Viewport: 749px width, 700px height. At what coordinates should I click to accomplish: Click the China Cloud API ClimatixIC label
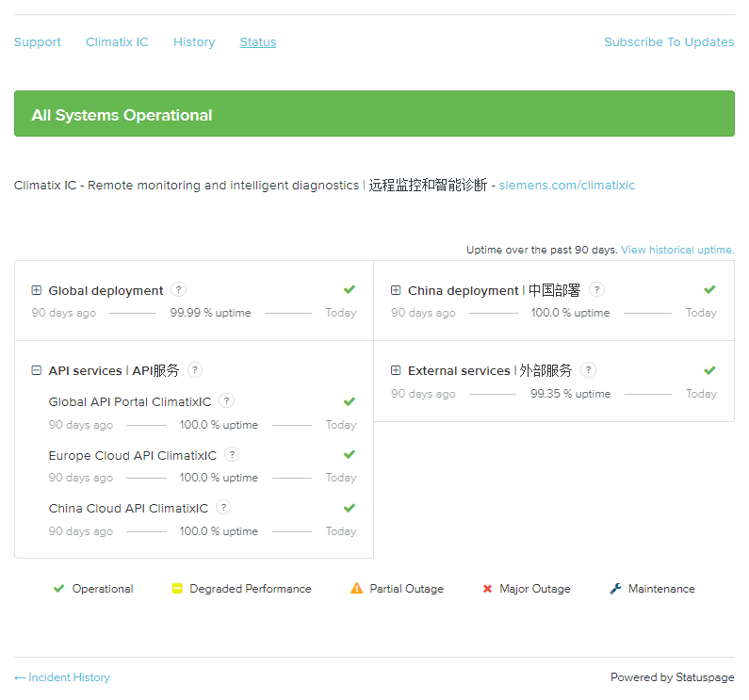128,508
